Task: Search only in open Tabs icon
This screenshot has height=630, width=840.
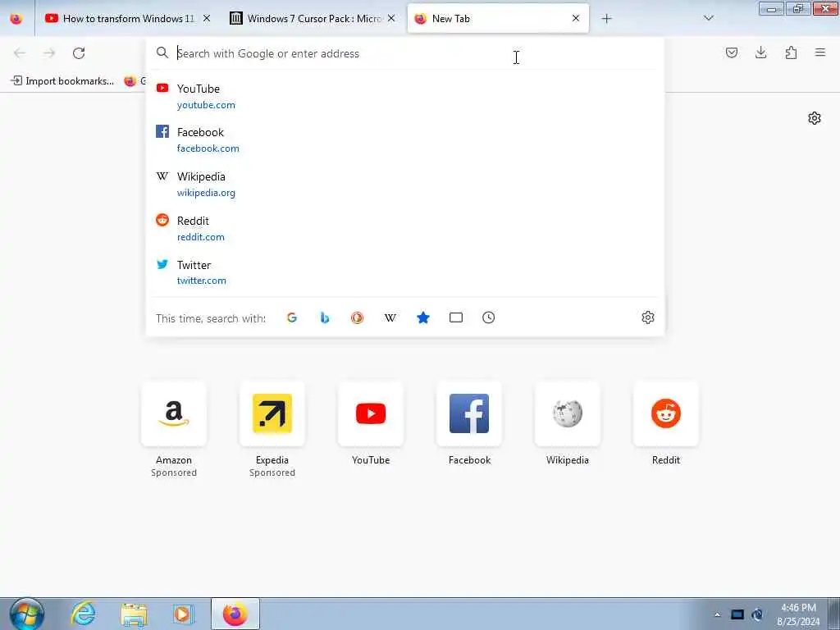Action: [456, 317]
